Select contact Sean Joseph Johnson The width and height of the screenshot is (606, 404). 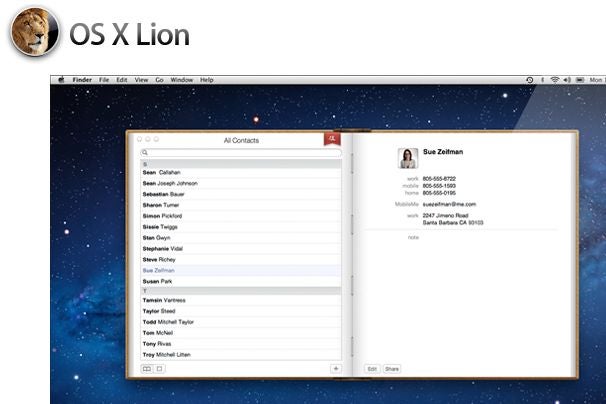click(241, 183)
